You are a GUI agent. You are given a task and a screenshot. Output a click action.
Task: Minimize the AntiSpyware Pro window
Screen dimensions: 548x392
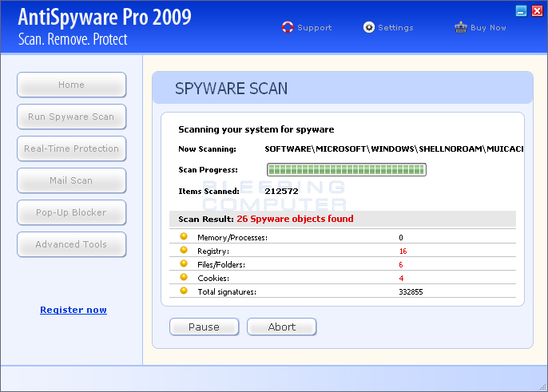pos(521,11)
